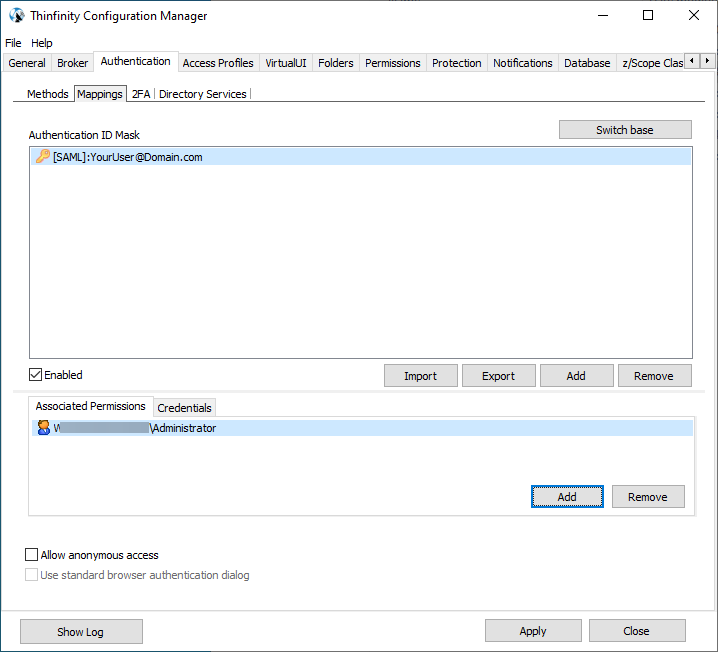The image size is (718, 652).
Task: Select the \Administrator permission row
Action: pos(362,428)
